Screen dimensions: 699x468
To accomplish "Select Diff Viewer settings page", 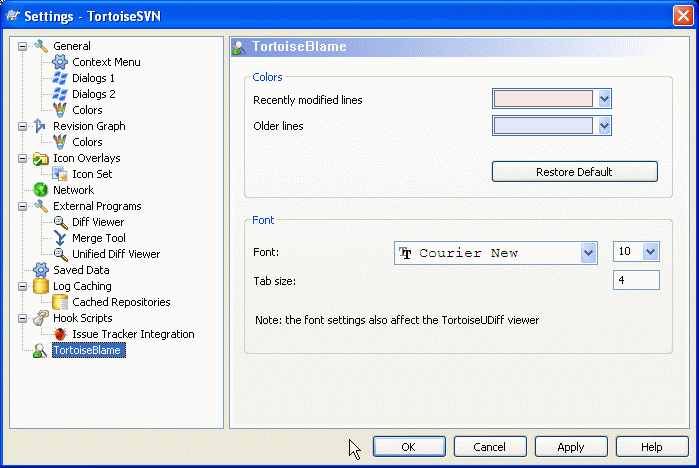I will pyautogui.click(x=98, y=222).
